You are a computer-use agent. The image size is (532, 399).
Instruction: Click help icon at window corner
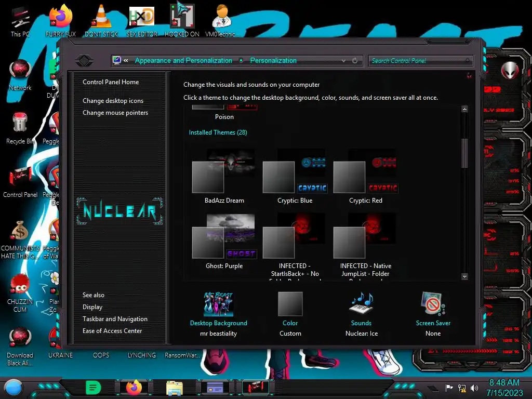tap(469, 75)
